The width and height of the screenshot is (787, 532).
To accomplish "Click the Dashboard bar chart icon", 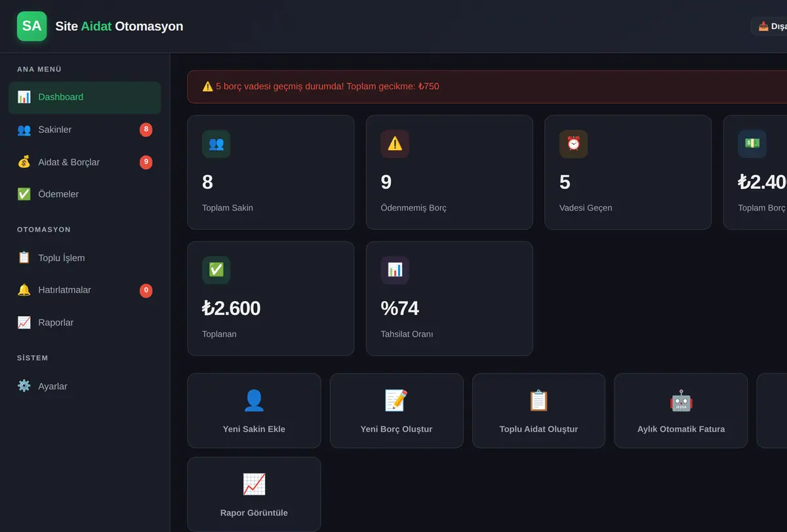I will 24,97.
